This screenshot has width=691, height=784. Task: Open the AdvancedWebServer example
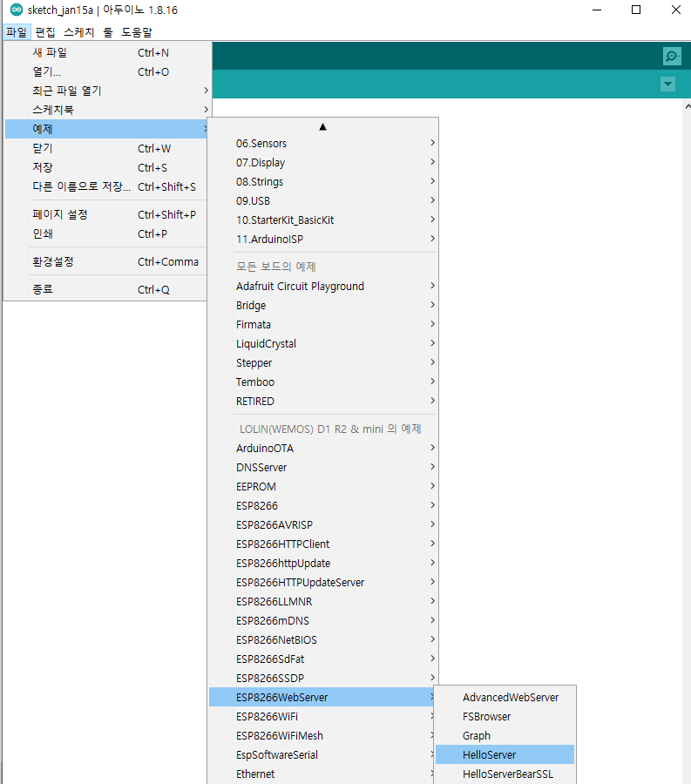pos(505,697)
